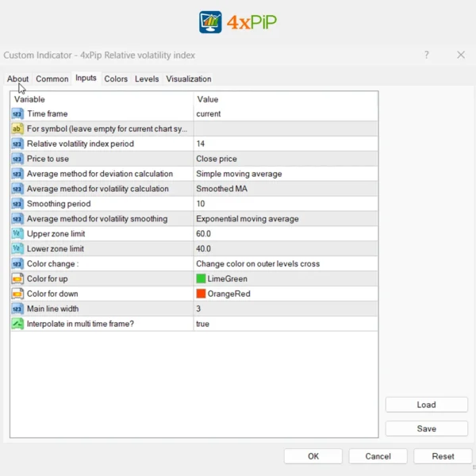
Task: Edit the Smoothing period value field
Action: pos(286,204)
